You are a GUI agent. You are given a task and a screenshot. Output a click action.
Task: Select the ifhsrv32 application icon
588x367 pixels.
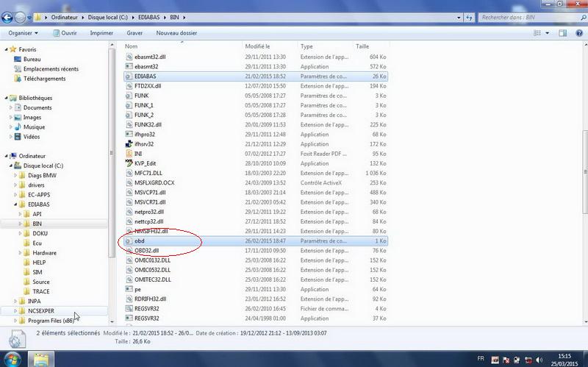pyautogui.click(x=129, y=143)
